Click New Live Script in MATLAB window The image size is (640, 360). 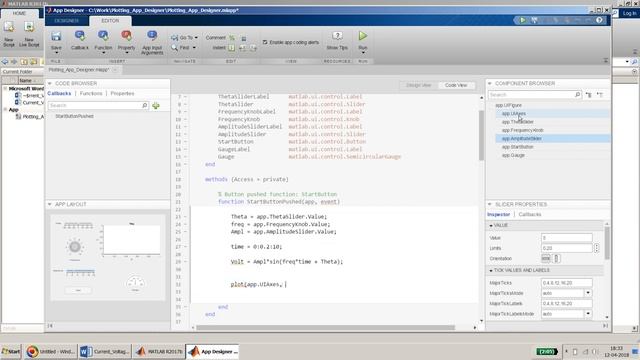pyautogui.click(x=29, y=34)
